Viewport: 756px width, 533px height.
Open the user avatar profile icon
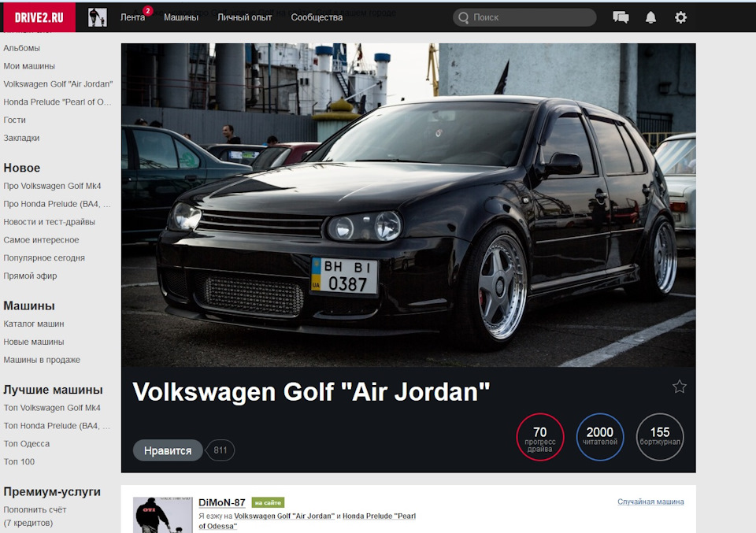[98, 17]
